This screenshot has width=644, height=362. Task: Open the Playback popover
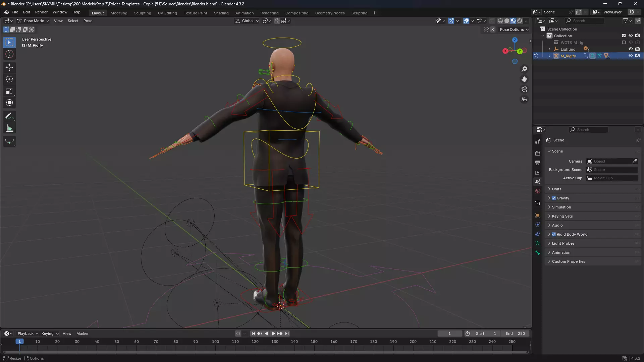point(28,334)
